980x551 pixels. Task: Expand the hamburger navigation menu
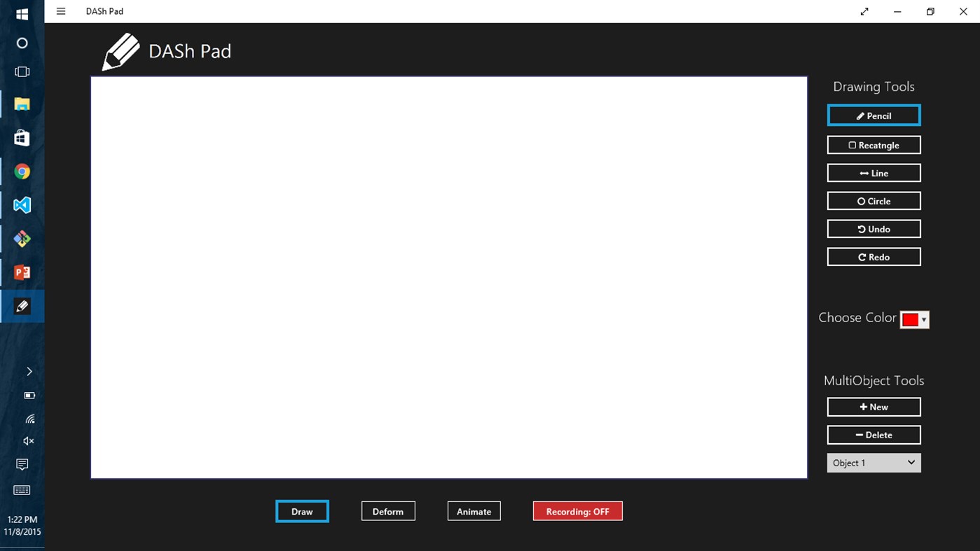click(61, 11)
